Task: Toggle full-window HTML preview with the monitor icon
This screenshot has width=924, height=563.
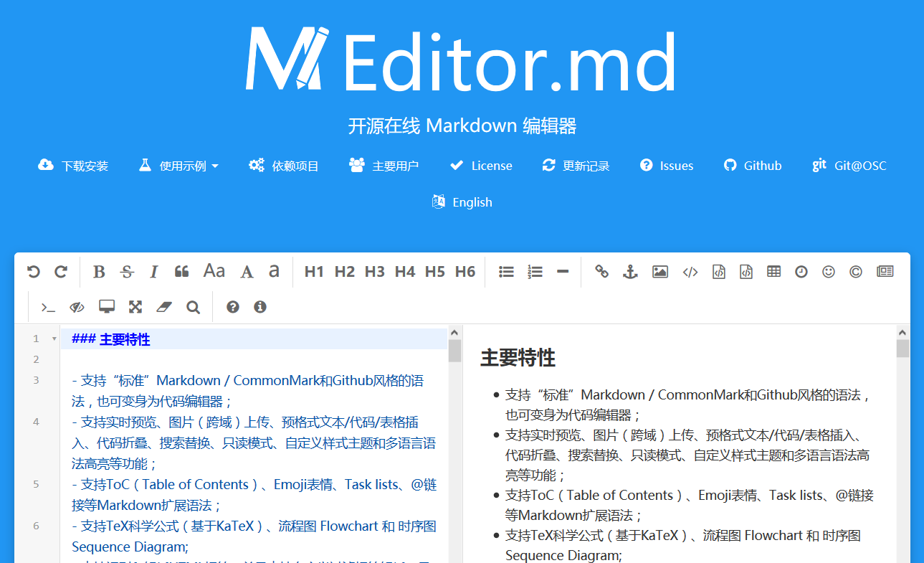Action: pyautogui.click(x=107, y=307)
